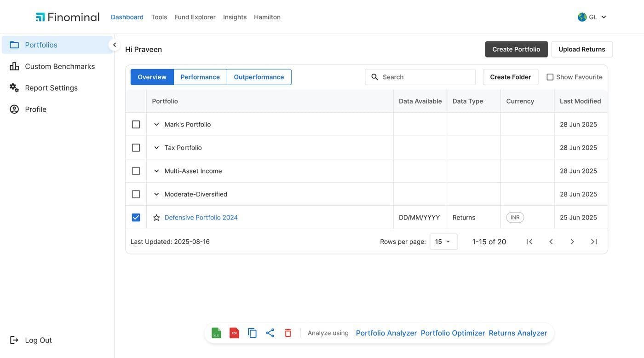Switch to the Performance tab
The image size is (644, 358).
tap(200, 77)
